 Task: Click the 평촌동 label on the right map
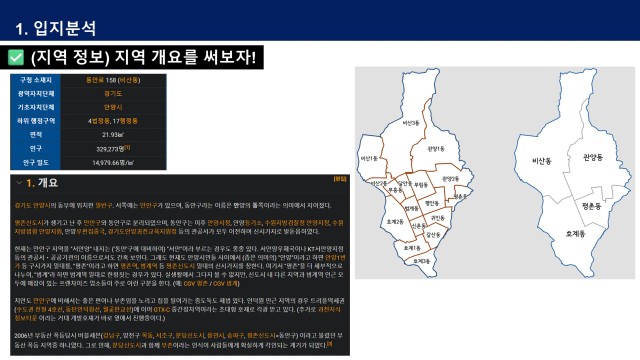[591, 207]
